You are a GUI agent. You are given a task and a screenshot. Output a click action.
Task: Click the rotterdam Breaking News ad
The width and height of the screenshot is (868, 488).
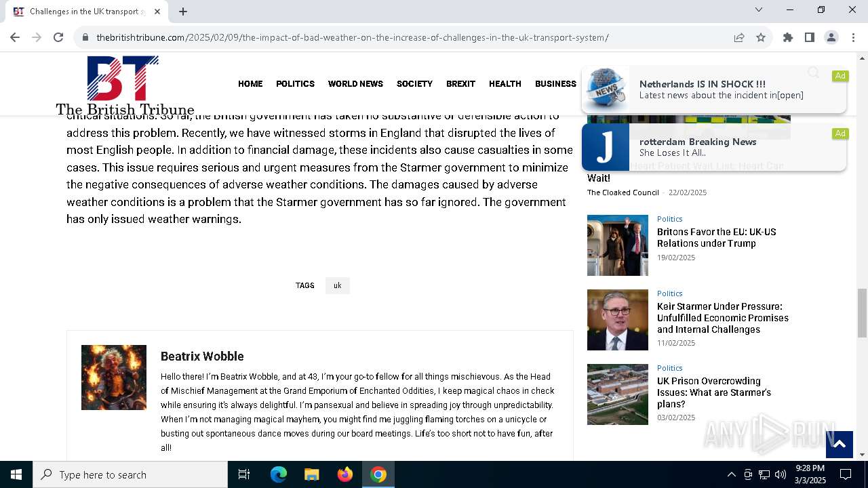click(714, 147)
